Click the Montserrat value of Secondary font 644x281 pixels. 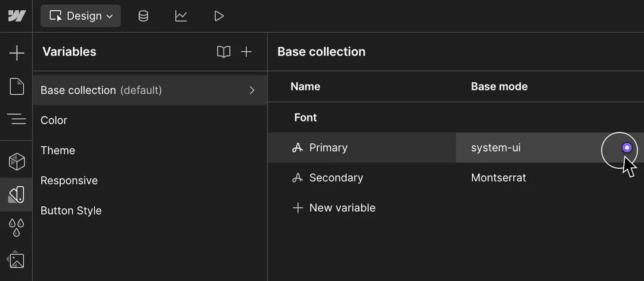click(499, 178)
